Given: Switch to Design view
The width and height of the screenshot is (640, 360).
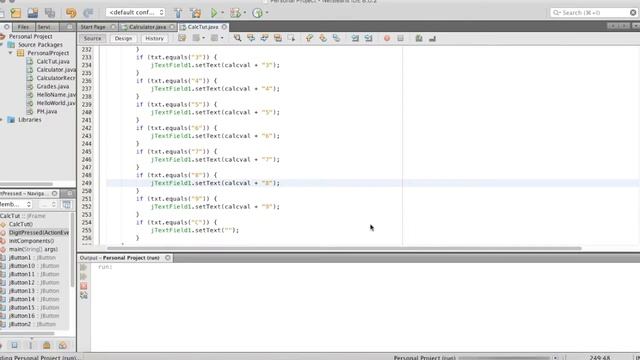Looking at the screenshot, I should pyautogui.click(x=123, y=38).
